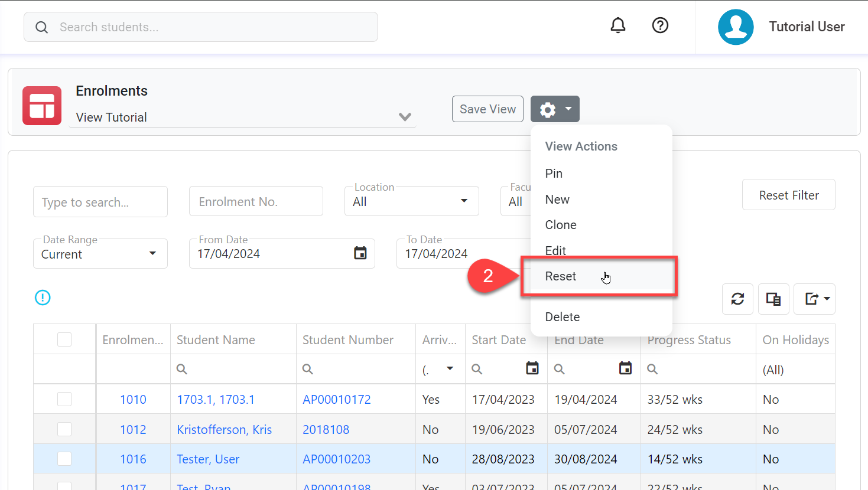
Task: Sort by Progress Status column header
Action: 698,339
